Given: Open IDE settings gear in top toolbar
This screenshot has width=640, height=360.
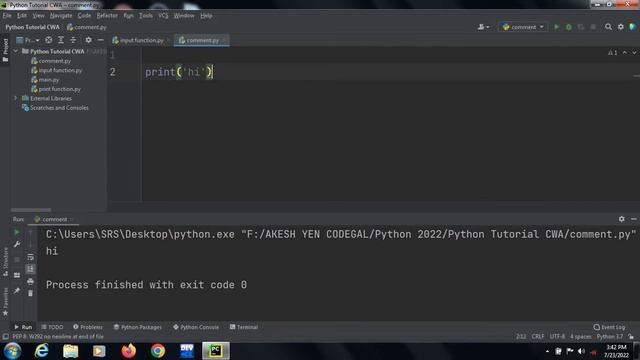Looking at the screenshot, I should coord(620,27).
